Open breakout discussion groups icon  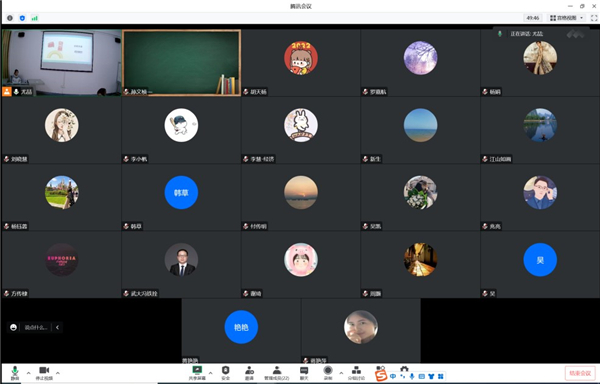[x=356, y=373]
